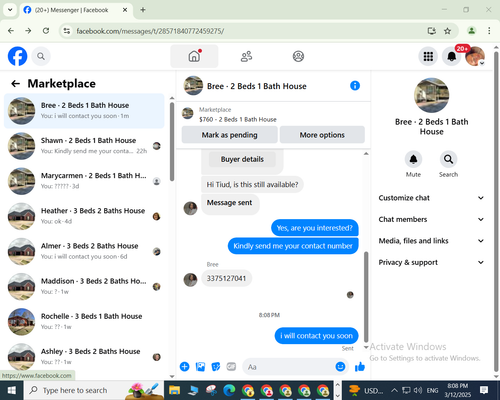Expand Privacy & support section
This screenshot has width=500, height=400.
tap(431, 262)
